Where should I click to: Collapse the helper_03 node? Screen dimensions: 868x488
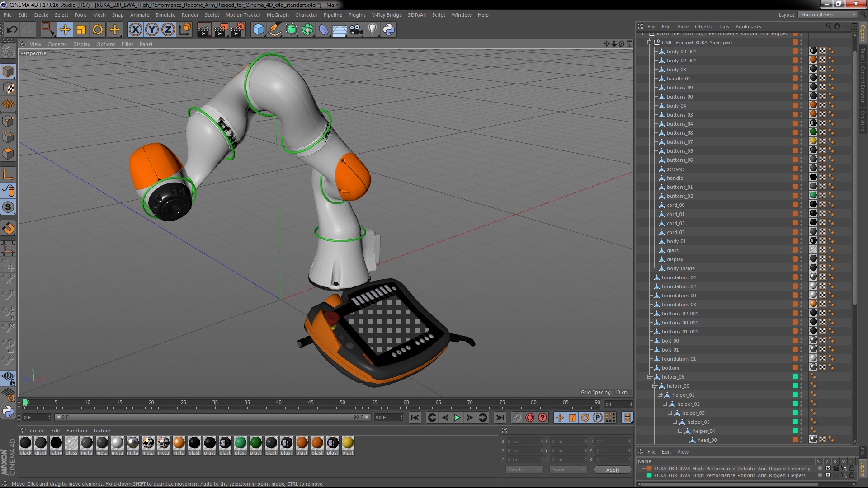(670, 413)
